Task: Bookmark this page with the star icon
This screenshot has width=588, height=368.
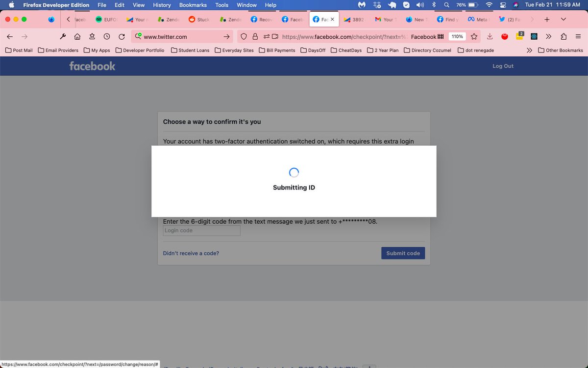Action: click(x=474, y=36)
